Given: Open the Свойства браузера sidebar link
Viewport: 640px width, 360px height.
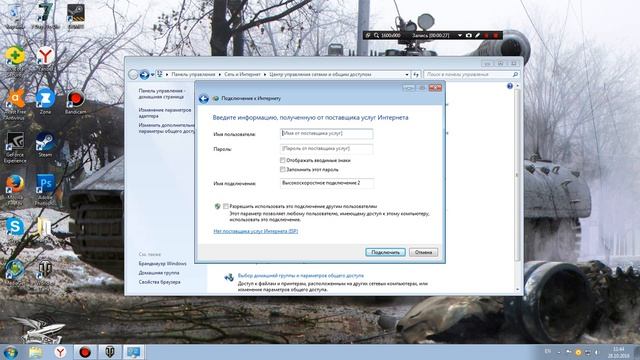Looking at the screenshot, I should click(159, 282).
